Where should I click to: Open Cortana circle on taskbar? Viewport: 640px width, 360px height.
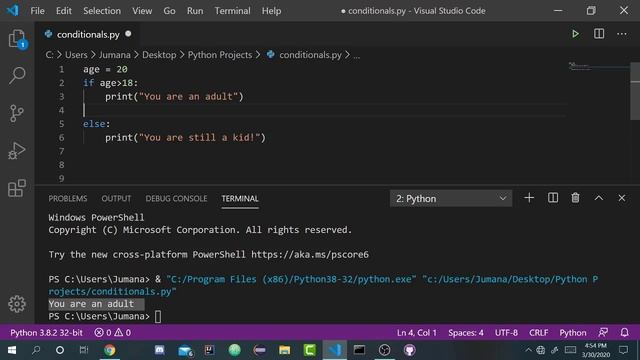pyautogui.click(x=60, y=350)
